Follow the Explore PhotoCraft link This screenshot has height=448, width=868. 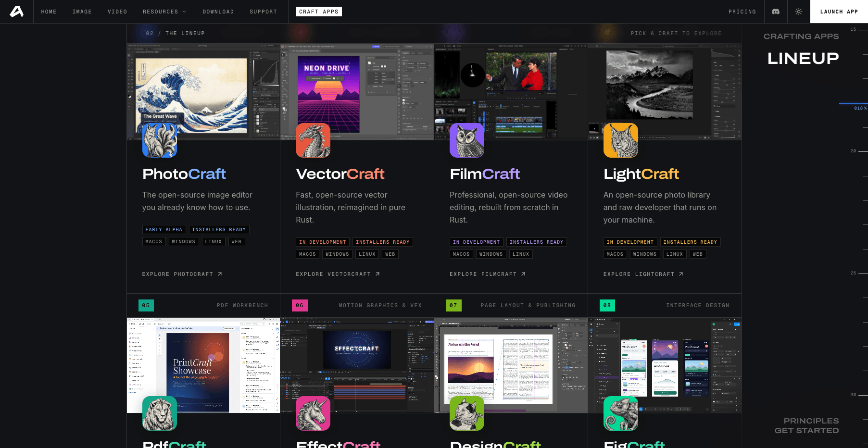(x=182, y=274)
